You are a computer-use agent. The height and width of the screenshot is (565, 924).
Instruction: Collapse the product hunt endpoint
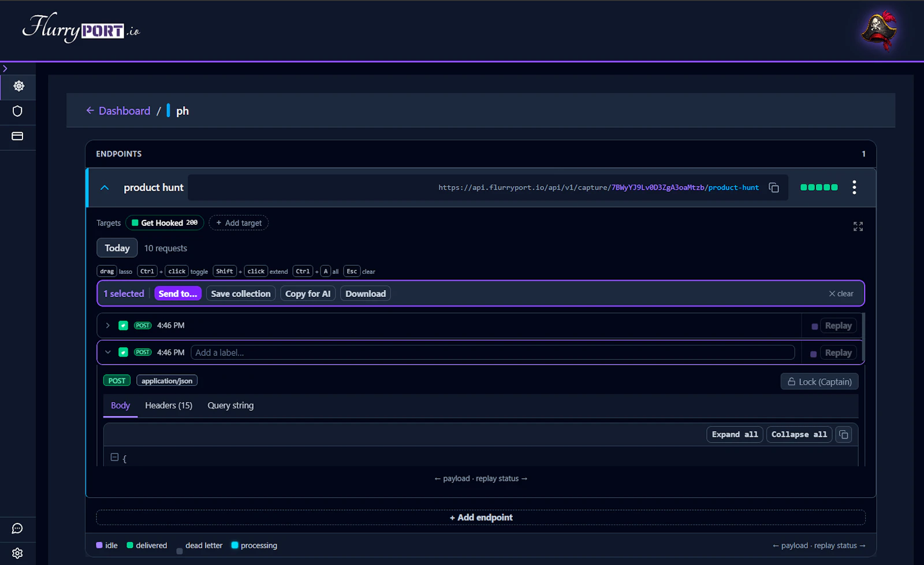point(105,187)
